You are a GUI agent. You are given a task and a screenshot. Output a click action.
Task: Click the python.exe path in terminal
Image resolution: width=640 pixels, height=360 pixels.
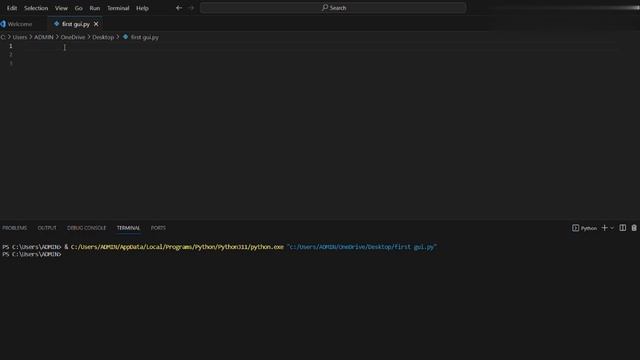[x=177, y=247]
